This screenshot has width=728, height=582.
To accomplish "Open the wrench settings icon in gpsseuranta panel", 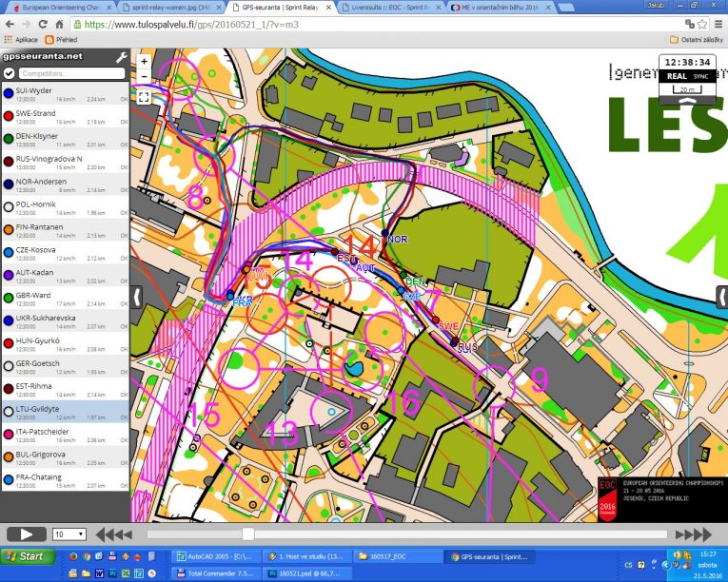I will click(121, 58).
